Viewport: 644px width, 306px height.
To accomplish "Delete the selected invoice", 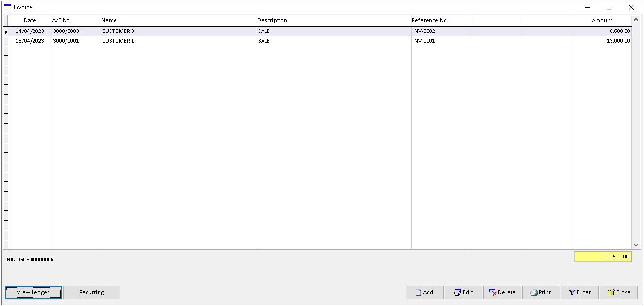I will click(x=502, y=292).
